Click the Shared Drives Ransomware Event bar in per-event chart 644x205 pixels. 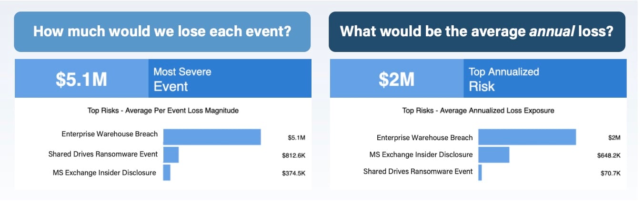171,155
